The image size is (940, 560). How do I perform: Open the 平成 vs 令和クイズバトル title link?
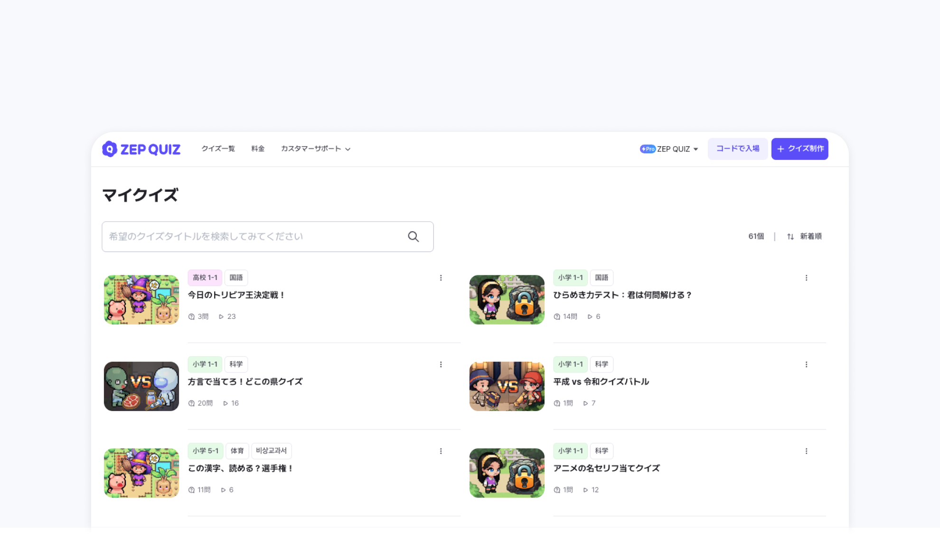(601, 382)
